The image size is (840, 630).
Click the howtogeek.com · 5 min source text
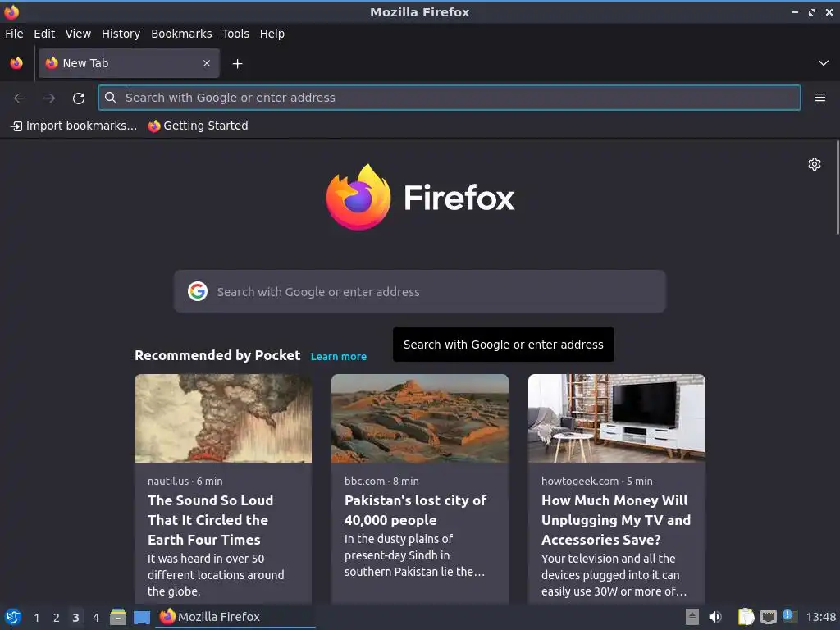pyautogui.click(x=597, y=481)
